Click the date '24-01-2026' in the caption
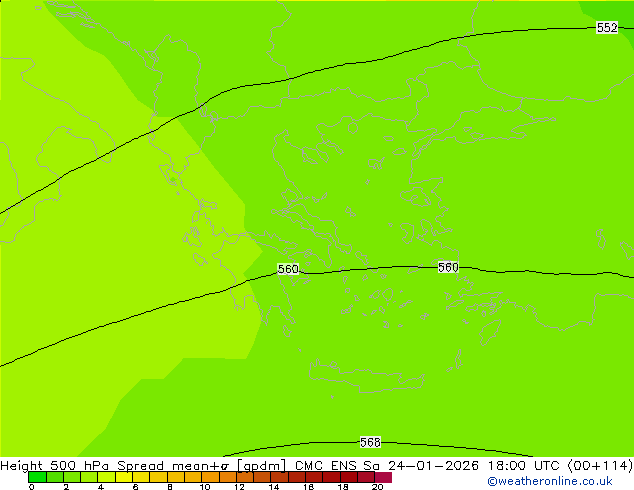Screen dimensions: 634x490 (x=433, y=465)
